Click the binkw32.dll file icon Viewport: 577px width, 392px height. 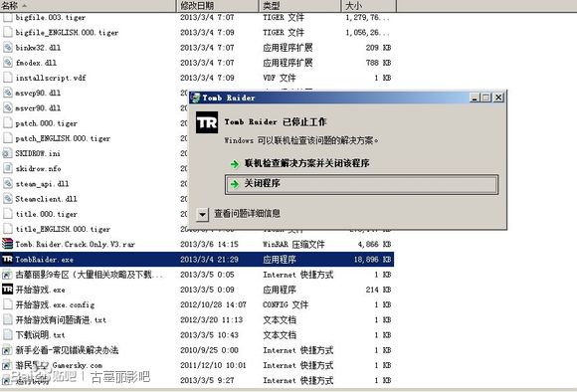click(7, 48)
